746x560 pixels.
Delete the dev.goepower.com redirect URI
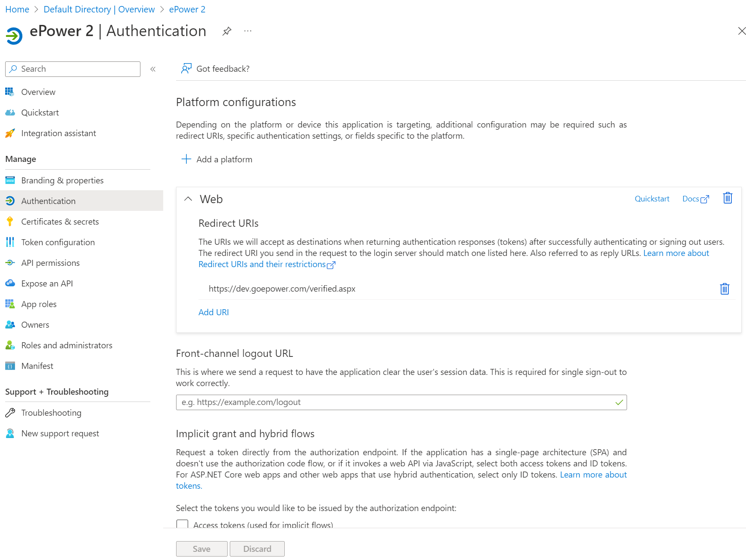725,289
